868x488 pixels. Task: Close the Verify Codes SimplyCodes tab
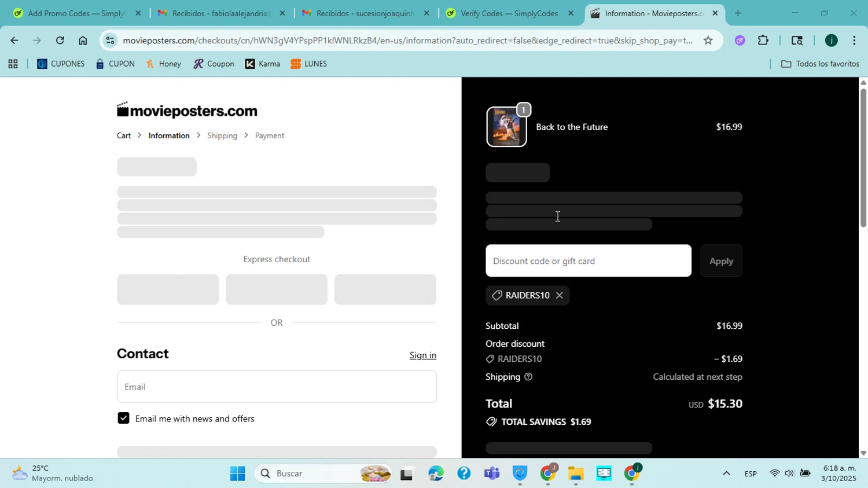click(x=571, y=13)
